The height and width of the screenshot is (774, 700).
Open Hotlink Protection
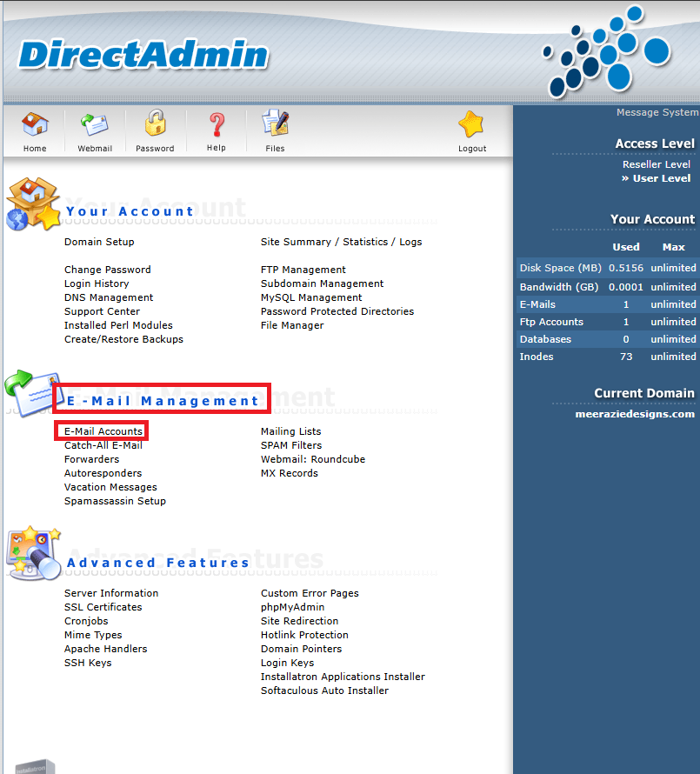pyautogui.click(x=304, y=635)
